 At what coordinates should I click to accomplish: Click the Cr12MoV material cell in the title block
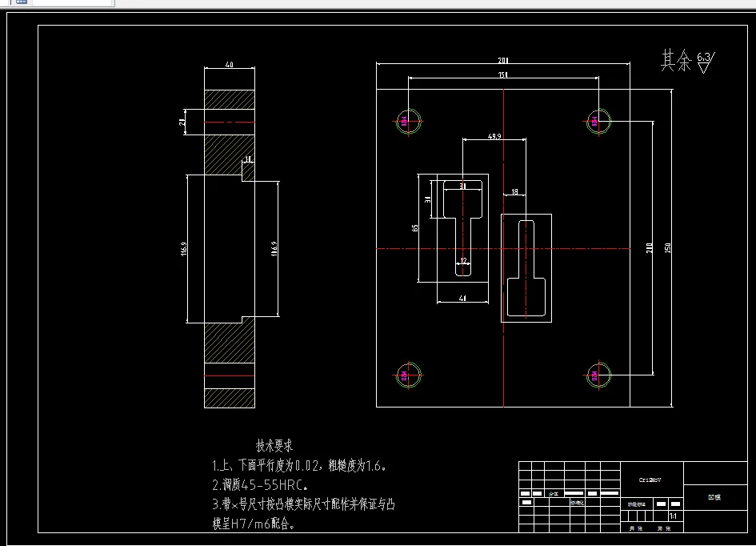(650, 480)
